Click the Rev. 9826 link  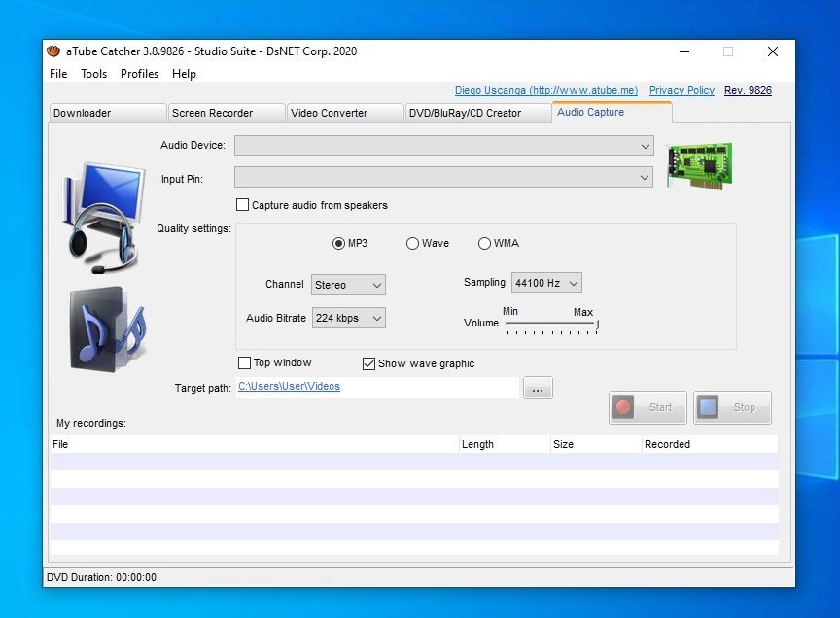pyautogui.click(x=748, y=90)
